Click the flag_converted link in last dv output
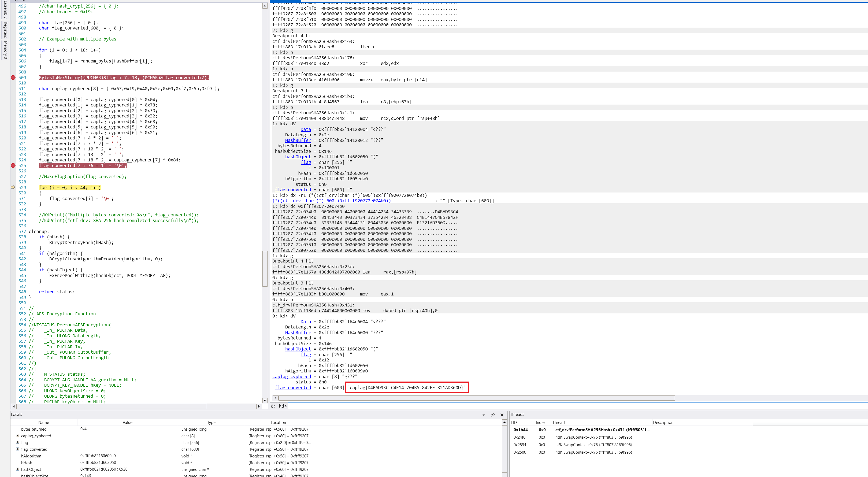 (292, 388)
